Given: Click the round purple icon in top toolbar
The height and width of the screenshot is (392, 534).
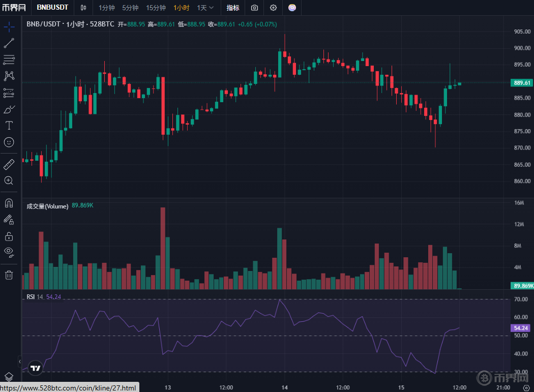Looking at the screenshot, I should [x=292, y=8].
